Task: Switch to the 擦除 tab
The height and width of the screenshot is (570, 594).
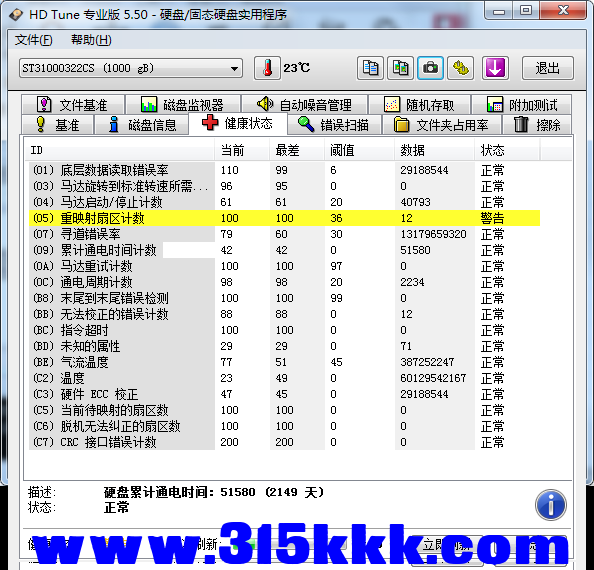Action: 537,125
